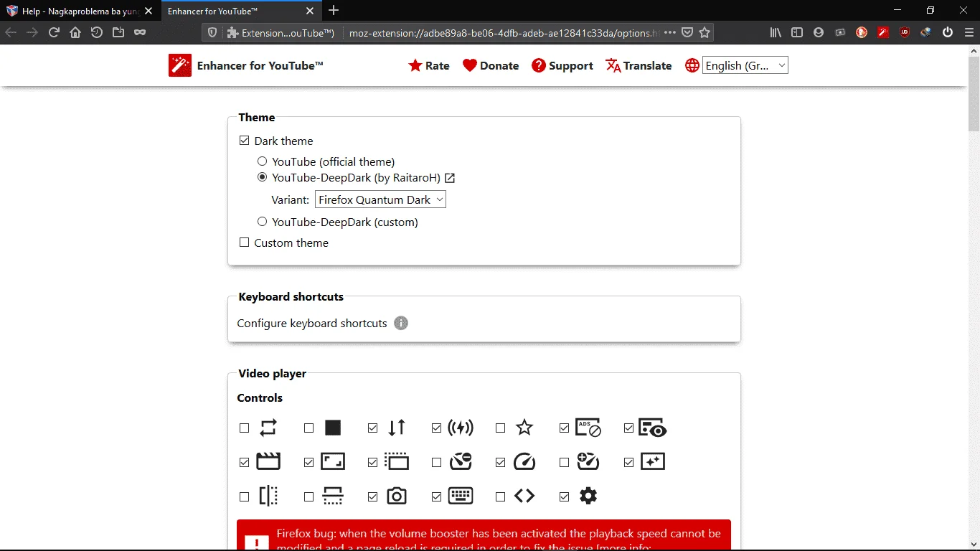
Task: Save to Pocket icon in address bar
Action: [x=687, y=32]
